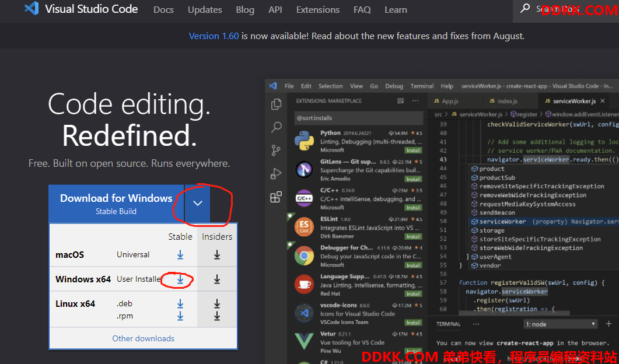Image resolution: width=619 pixels, height=364 pixels.
Task: Open Extensions in the site navigation
Action: coord(318,10)
